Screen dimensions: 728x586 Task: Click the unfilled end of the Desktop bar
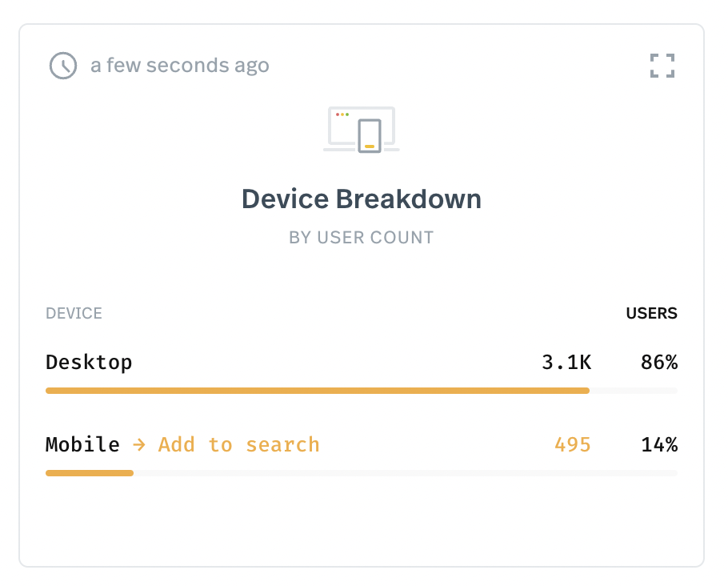pyautogui.click(x=634, y=391)
